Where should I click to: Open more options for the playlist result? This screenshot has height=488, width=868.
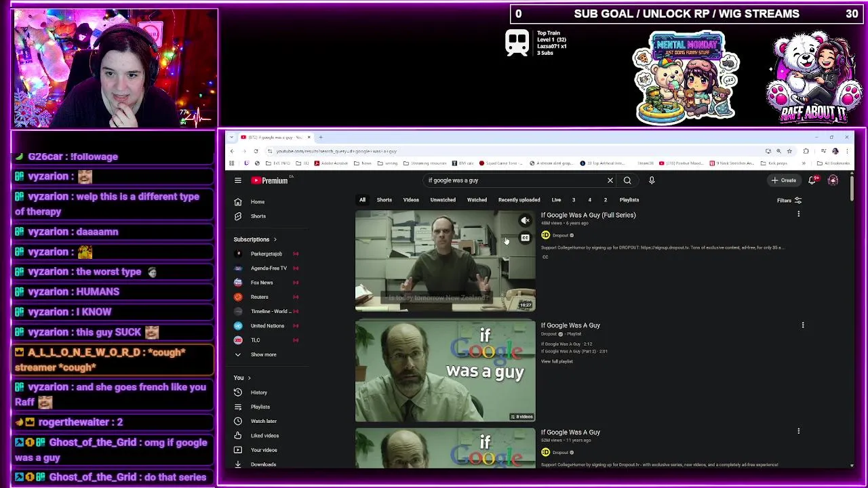pyautogui.click(x=803, y=325)
